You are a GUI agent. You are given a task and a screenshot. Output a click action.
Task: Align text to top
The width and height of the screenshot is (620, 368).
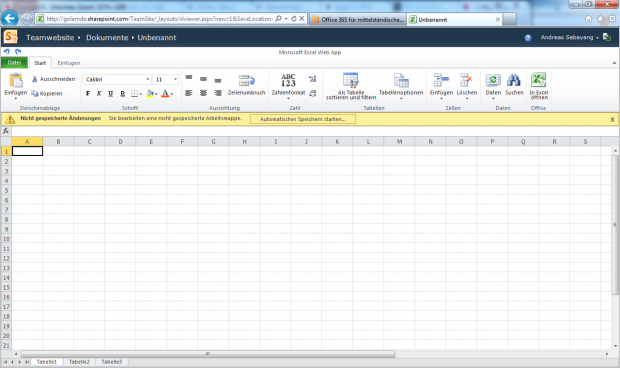coord(189,78)
